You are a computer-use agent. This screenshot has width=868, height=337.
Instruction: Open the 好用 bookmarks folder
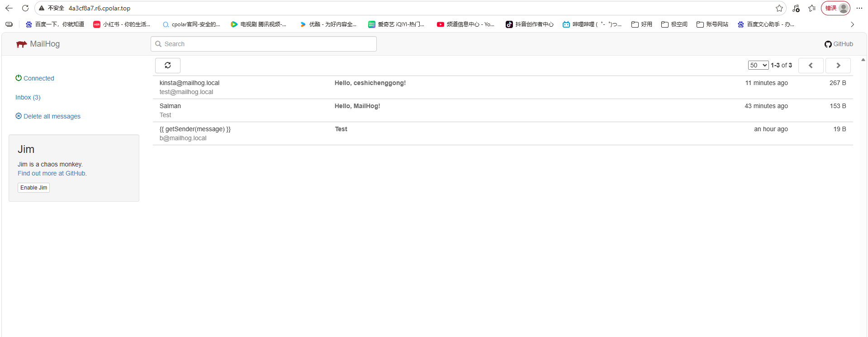642,24
